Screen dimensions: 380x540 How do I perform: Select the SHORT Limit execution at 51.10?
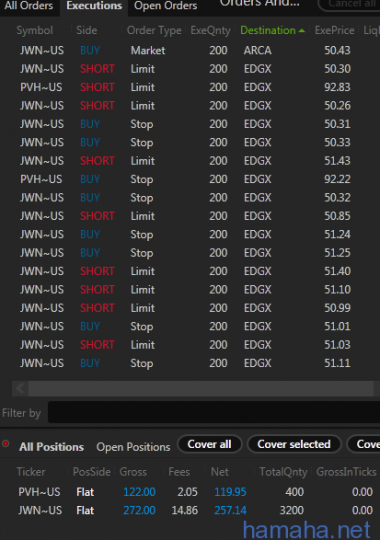point(190,290)
